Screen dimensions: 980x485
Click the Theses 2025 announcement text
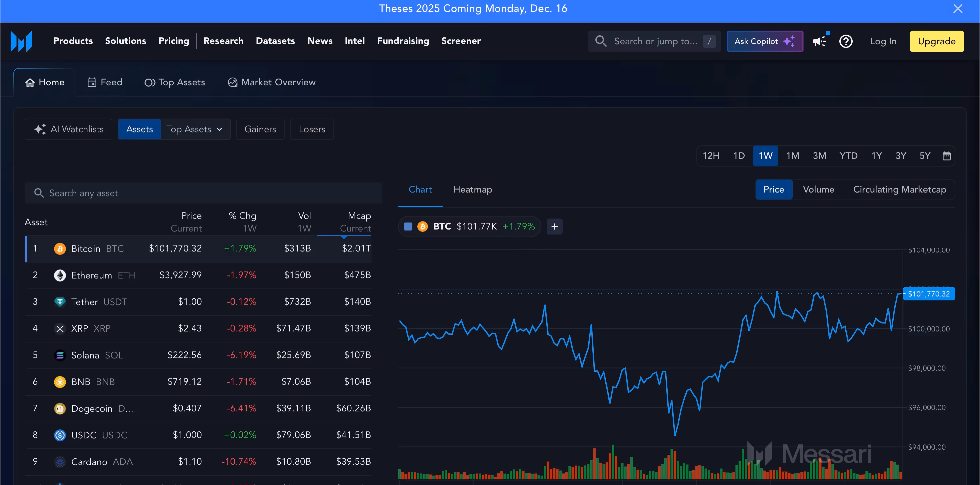click(473, 9)
